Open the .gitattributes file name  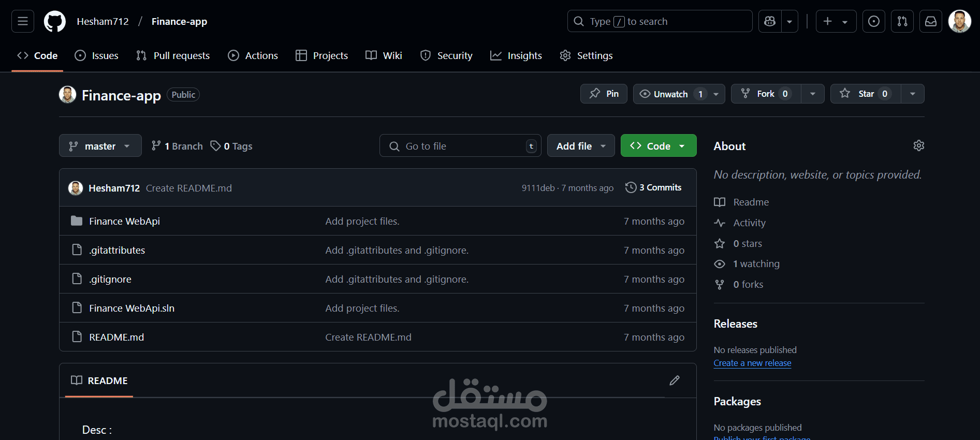pyautogui.click(x=117, y=250)
